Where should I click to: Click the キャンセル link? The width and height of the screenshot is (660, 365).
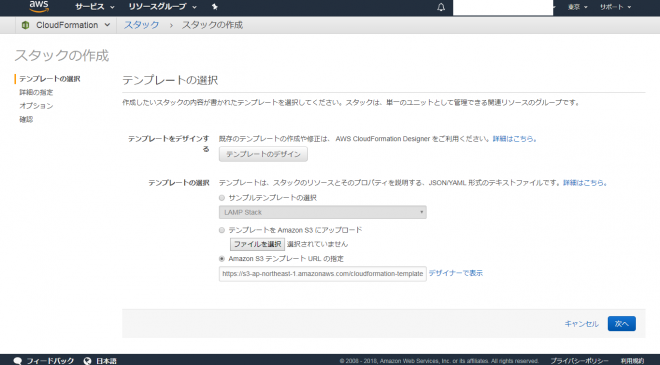581,324
